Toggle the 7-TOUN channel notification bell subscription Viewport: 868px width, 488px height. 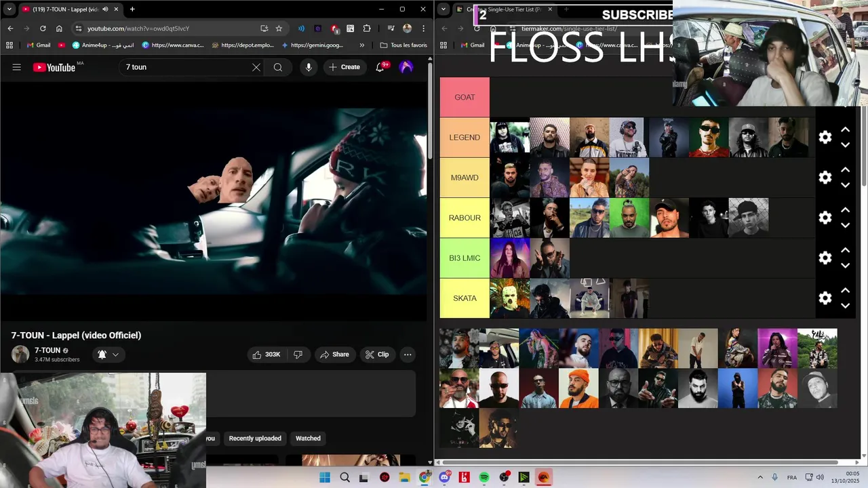108,354
